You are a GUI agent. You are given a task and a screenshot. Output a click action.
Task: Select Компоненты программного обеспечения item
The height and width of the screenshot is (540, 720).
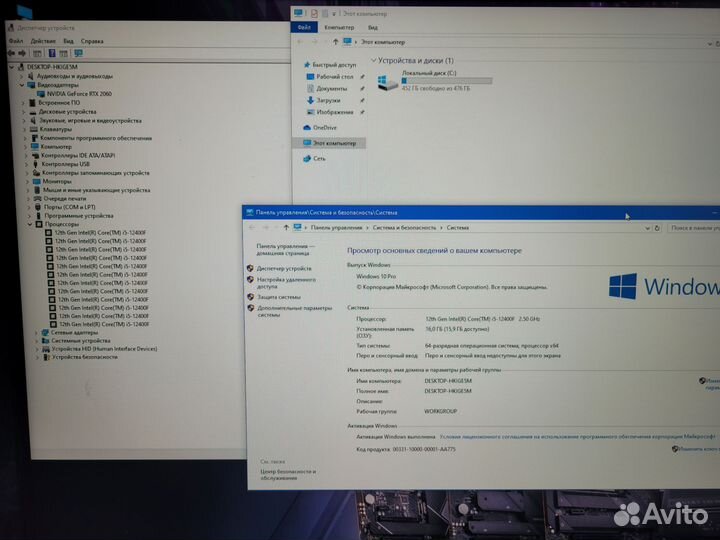[x=96, y=138]
